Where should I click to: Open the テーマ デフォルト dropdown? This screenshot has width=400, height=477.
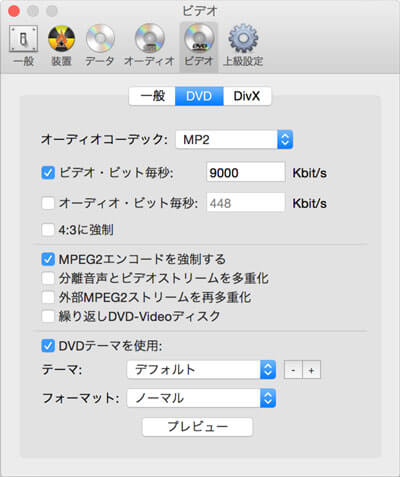(201, 369)
